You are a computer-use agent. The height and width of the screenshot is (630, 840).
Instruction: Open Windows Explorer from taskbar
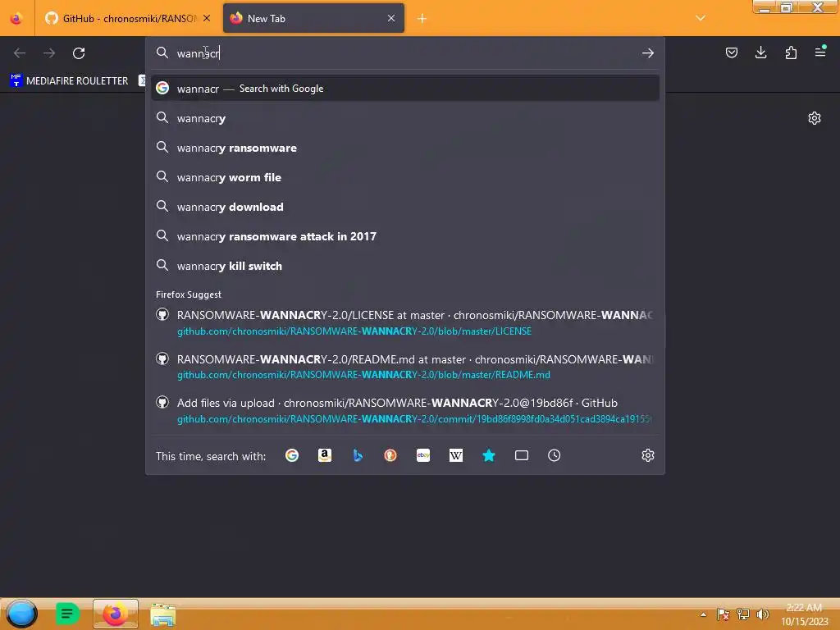tap(163, 614)
